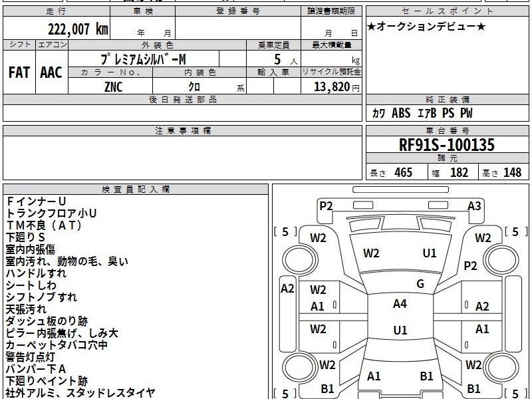Screen dimensions: 532x399
Task: Click the 譲渡書類期限 header
Action: (331, 11)
